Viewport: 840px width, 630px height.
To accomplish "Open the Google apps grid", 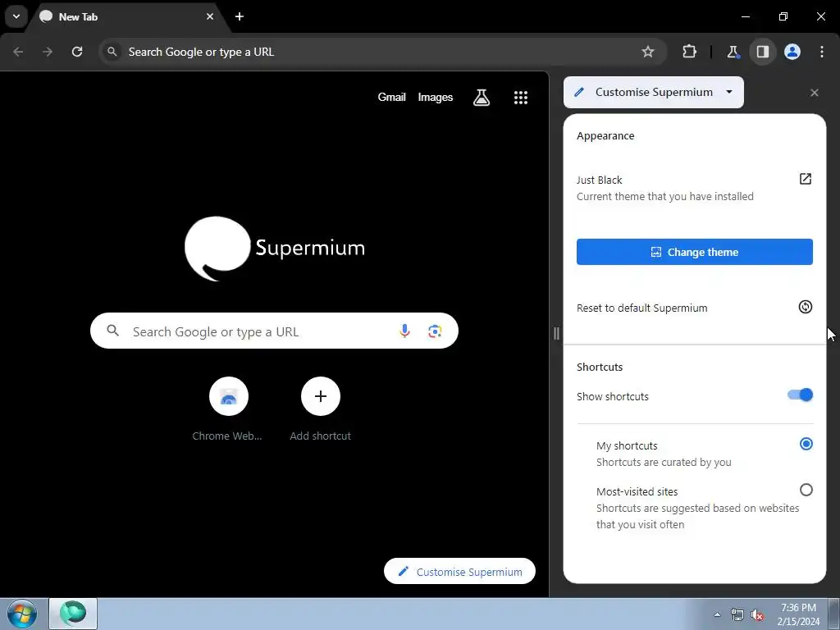I will click(x=521, y=97).
